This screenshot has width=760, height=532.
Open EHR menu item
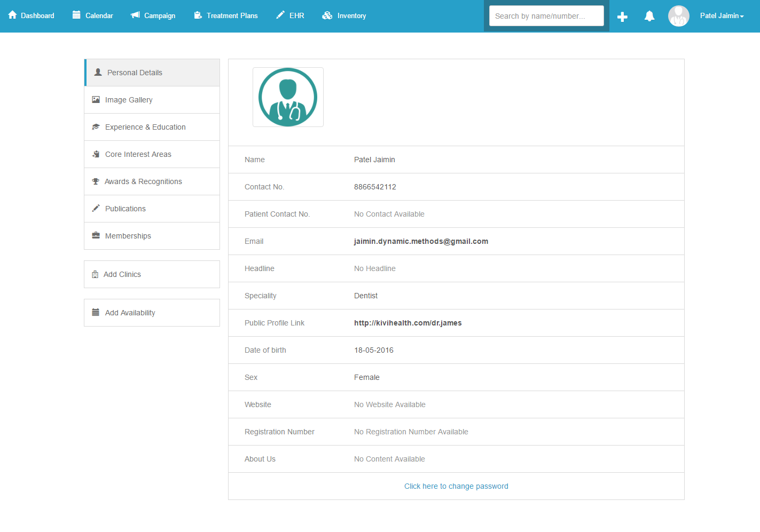click(291, 15)
